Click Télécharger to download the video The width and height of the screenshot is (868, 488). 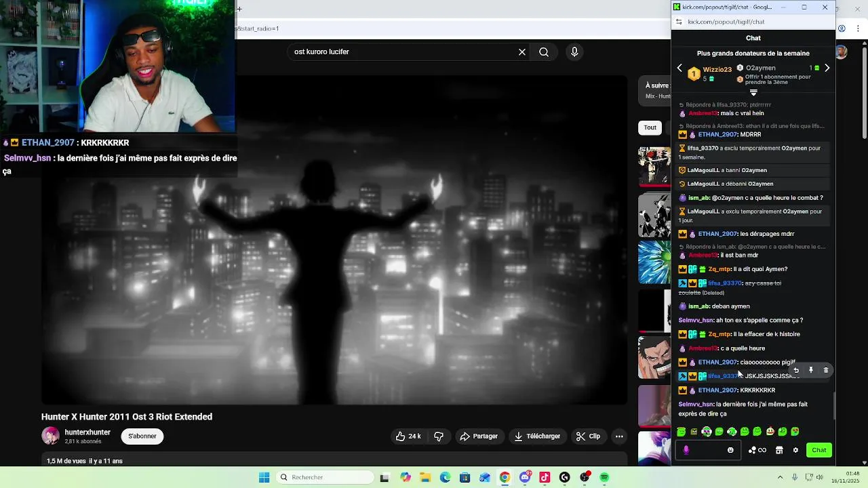(537, 436)
